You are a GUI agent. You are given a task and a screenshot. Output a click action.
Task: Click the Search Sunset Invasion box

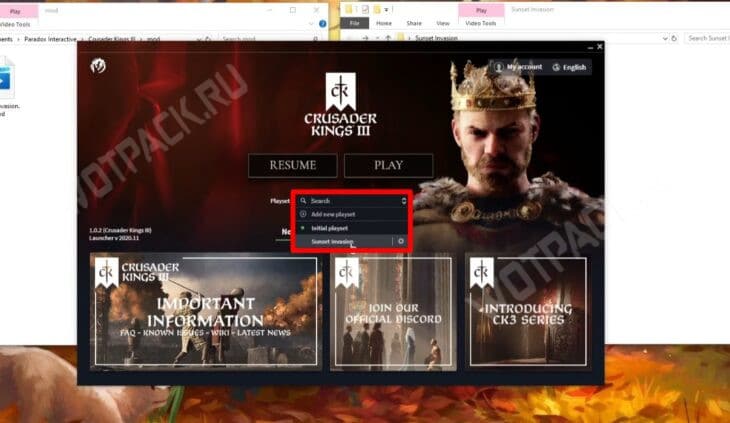click(x=707, y=38)
